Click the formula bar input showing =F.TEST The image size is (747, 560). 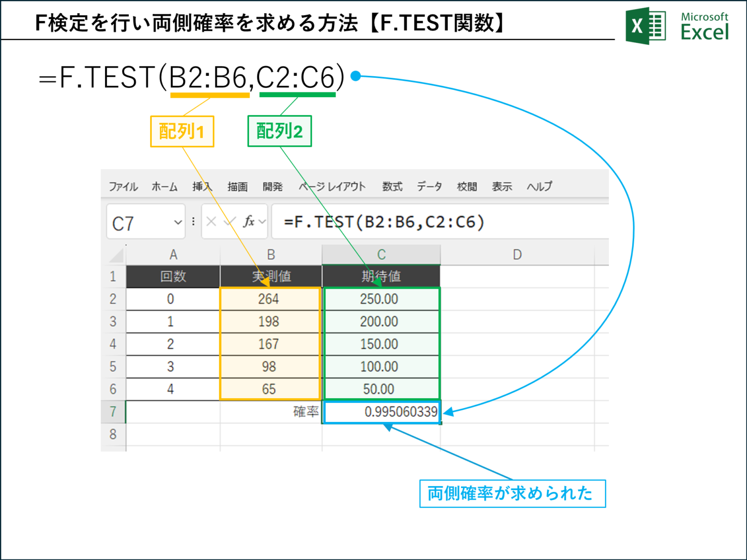(x=438, y=222)
